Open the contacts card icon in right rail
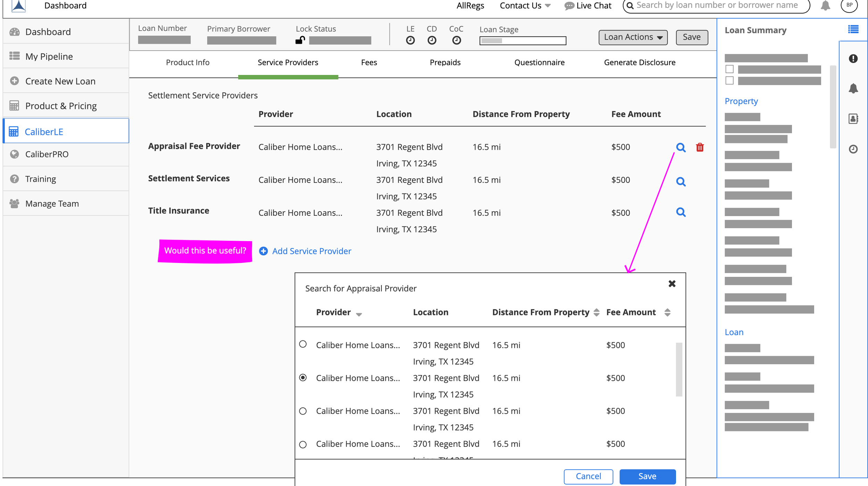 (x=853, y=119)
